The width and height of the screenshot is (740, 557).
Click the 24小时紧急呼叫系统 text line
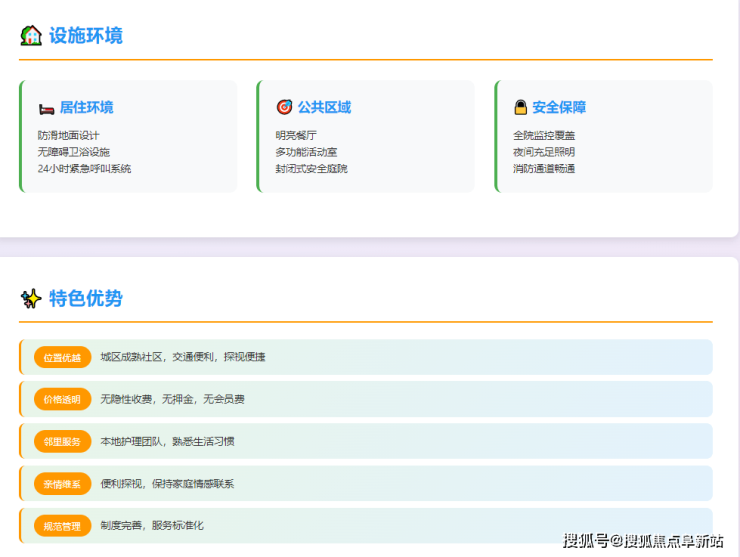[x=84, y=169]
